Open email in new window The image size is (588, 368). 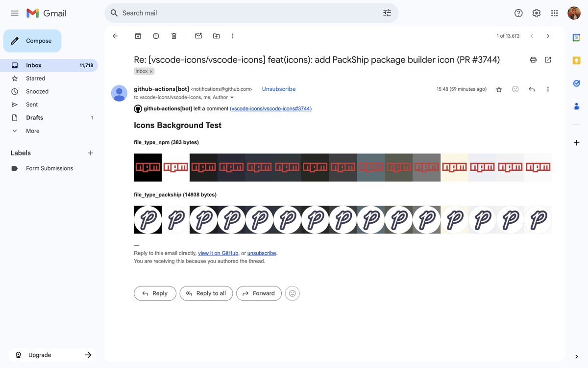[x=548, y=60]
